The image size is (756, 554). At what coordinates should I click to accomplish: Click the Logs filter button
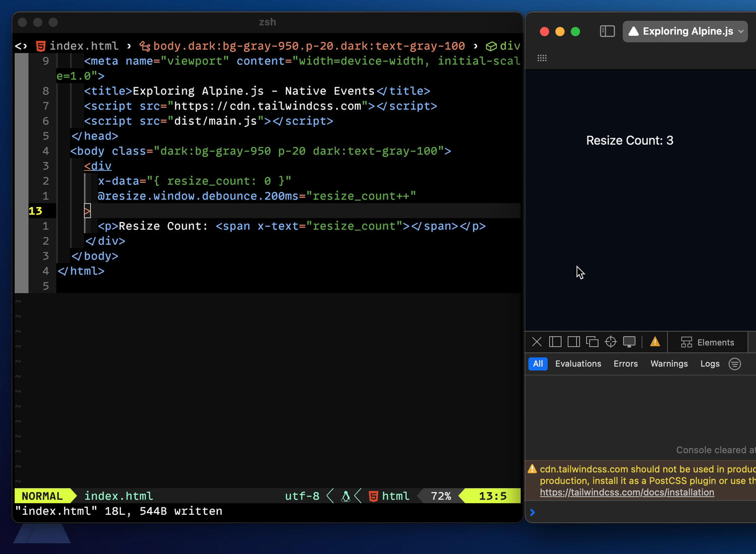(x=710, y=364)
